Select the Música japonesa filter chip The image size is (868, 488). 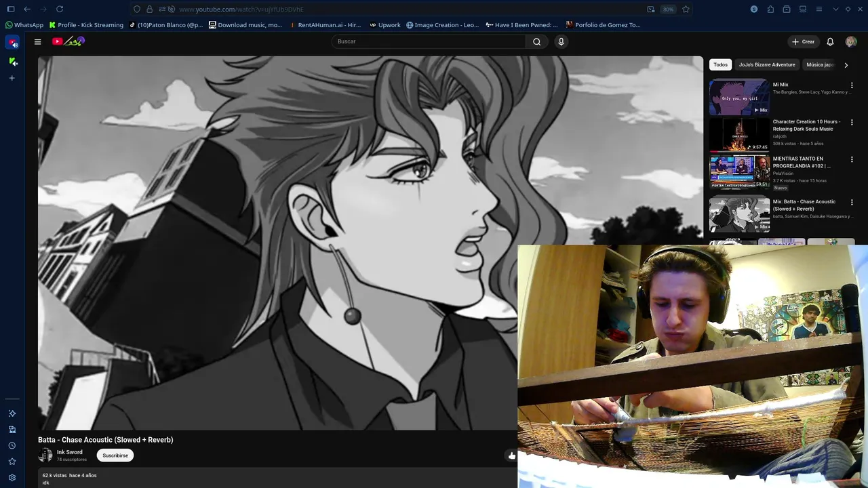[x=820, y=64]
